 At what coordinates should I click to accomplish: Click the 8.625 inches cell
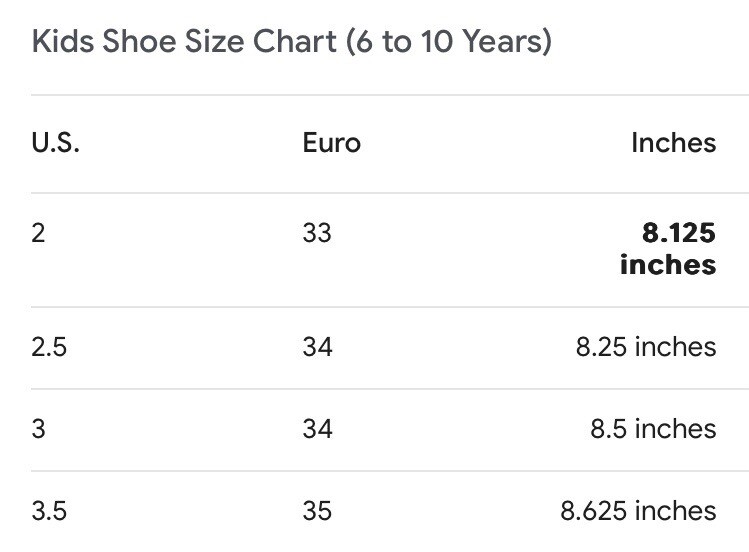[638, 511]
